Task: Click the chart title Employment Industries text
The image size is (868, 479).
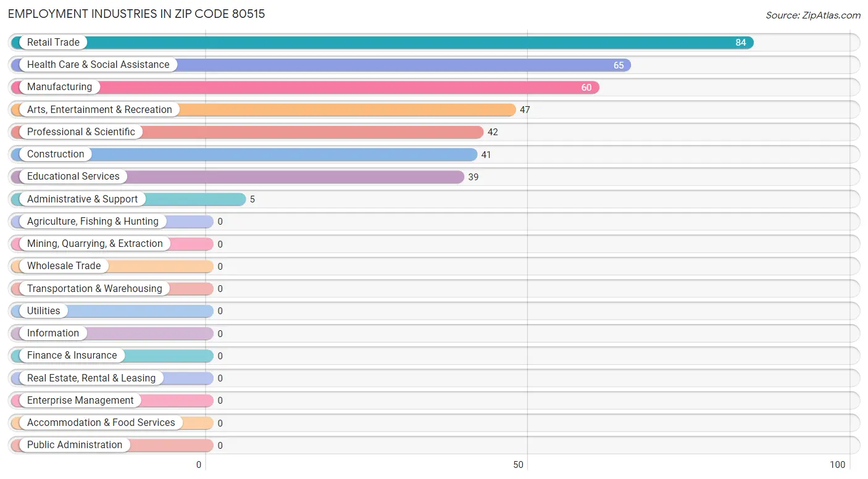Action: (136, 14)
